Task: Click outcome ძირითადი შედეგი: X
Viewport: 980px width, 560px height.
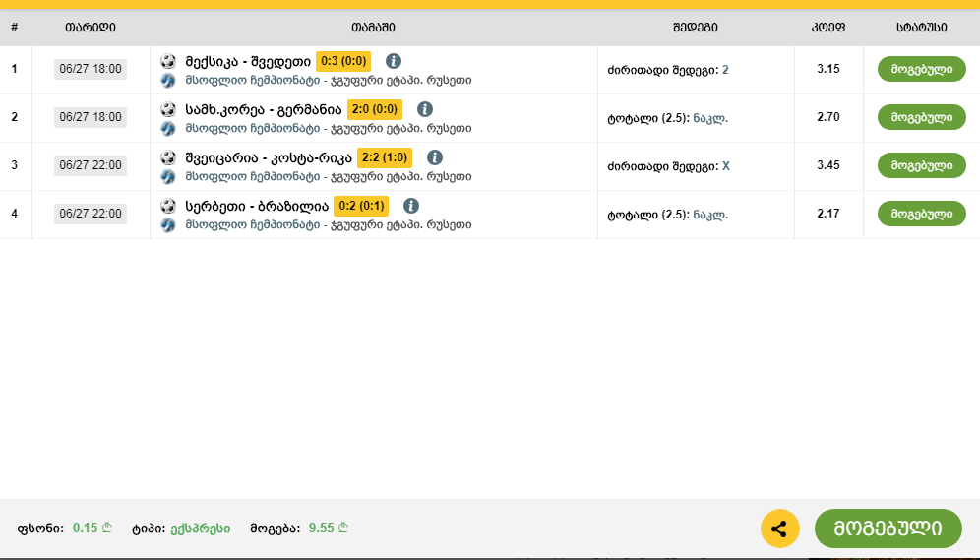Action: pos(669,166)
